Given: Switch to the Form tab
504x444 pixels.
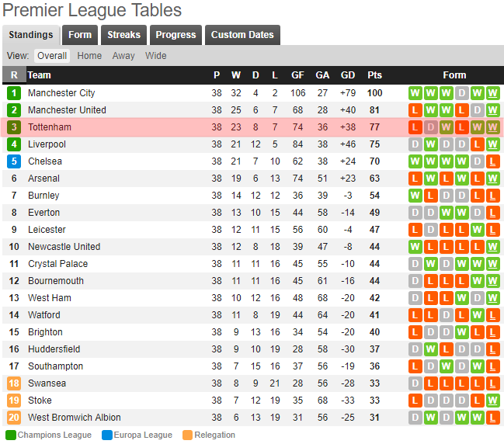Looking at the screenshot, I should pyautogui.click(x=80, y=35).
